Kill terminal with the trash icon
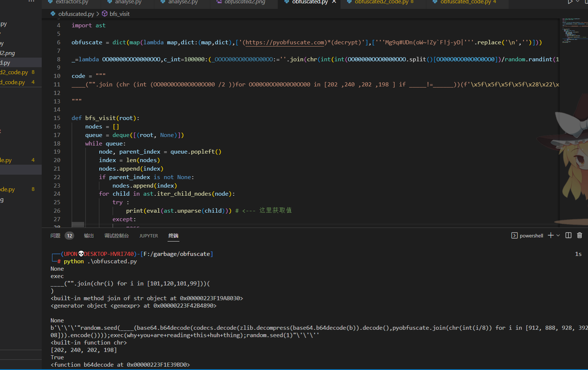The height and width of the screenshot is (370, 588). (580, 236)
